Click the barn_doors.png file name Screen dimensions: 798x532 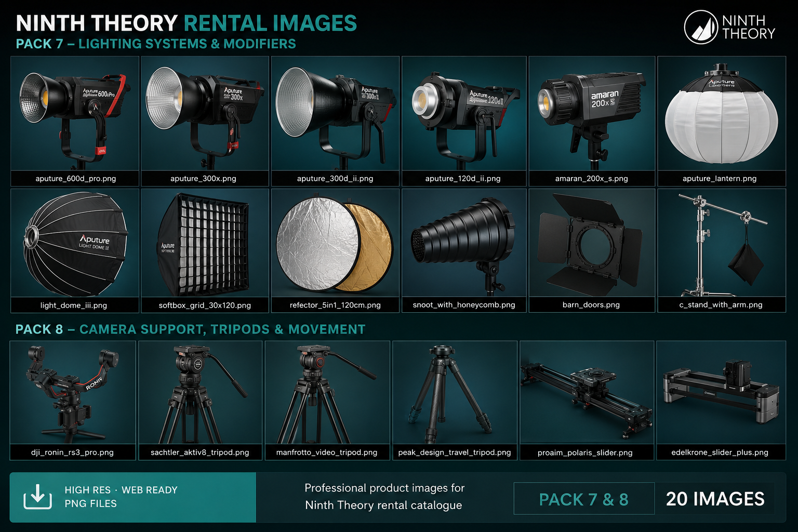point(591,305)
